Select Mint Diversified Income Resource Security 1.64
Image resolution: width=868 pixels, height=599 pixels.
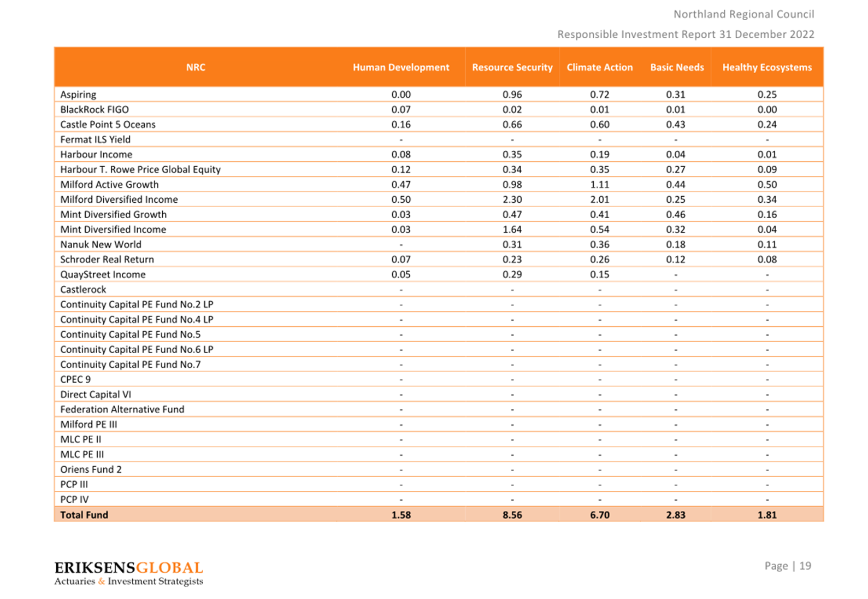[512, 230]
